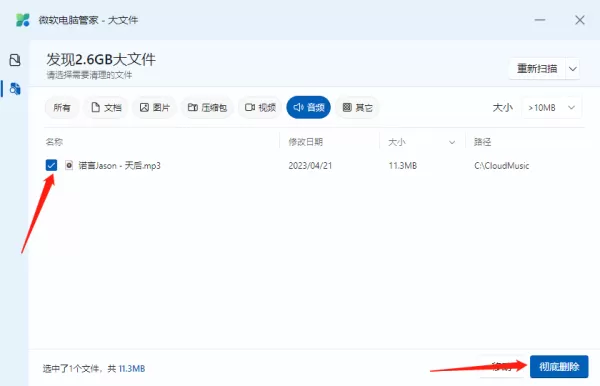
Task: Switch to the 图片 filter tab
Action: pos(155,107)
